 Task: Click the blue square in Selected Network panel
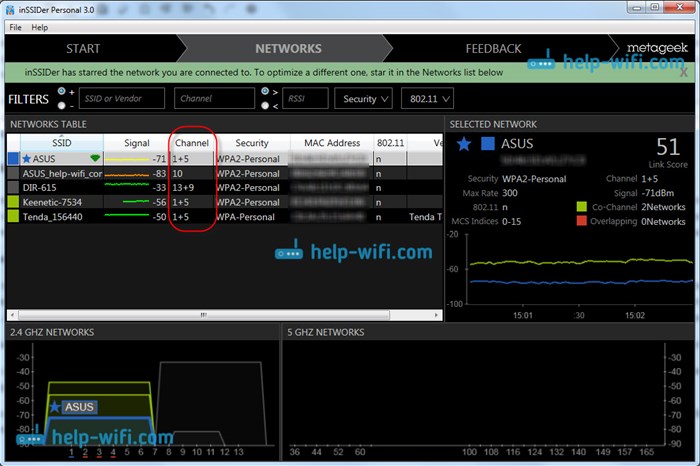click(488, 144)
